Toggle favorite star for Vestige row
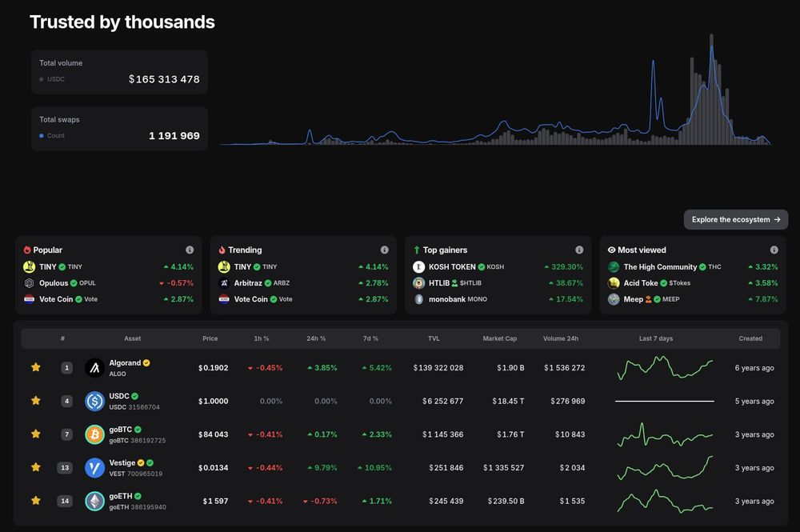The width and height of the screenshot is (800, 532). pyautogui.click(x=36, y=467)
